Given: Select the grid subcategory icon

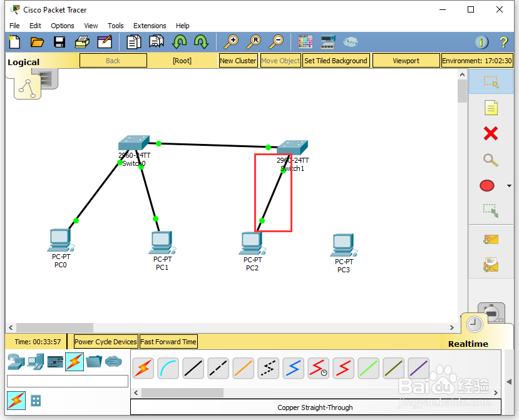Looking at the screenshot, I should pyautogui.click(x=36, y=401).
